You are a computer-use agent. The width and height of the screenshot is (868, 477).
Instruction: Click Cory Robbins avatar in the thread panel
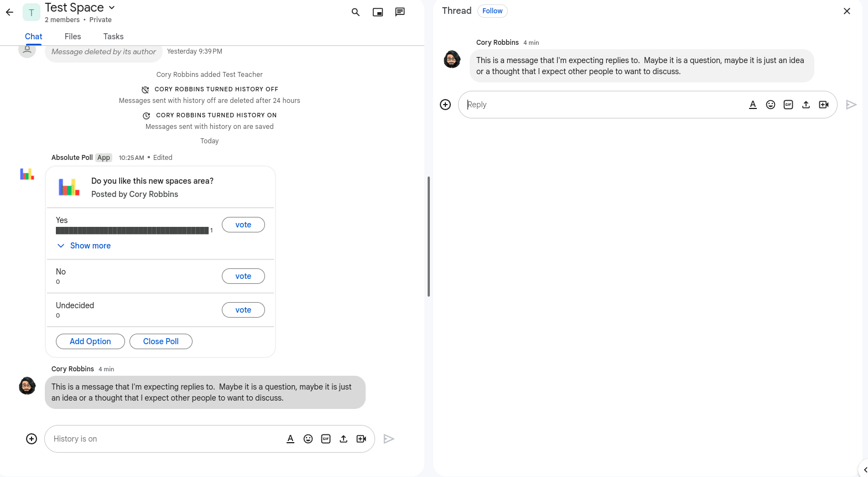pos(452,59)
